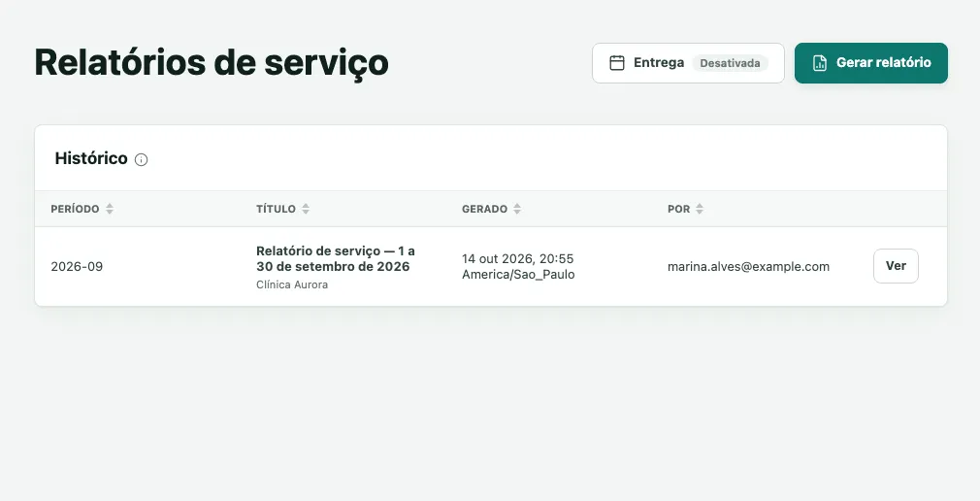This screenshot has height=501, width=980.
Task: Click the Clínica Aurora subtitle
Action: [292, 284]
